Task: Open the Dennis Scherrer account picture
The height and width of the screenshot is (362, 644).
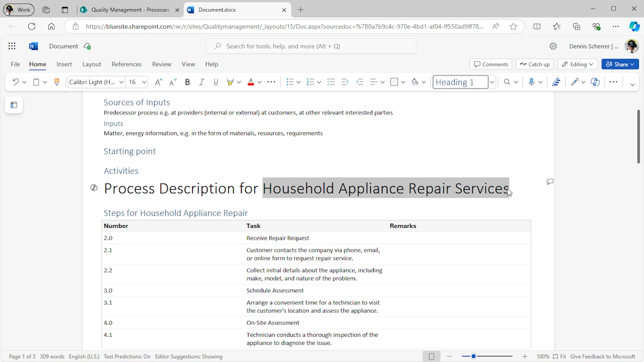Action: tap(631, 46)
